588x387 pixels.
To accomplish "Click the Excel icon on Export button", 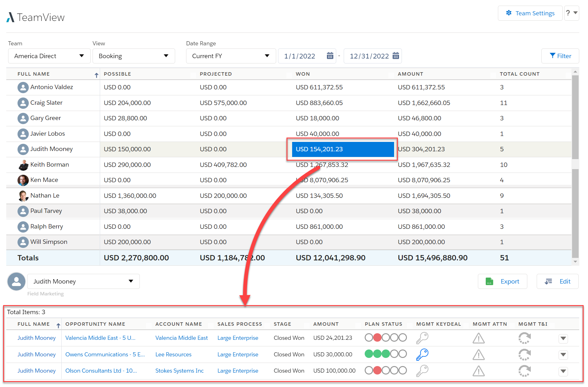I will [x=489, y=281].
